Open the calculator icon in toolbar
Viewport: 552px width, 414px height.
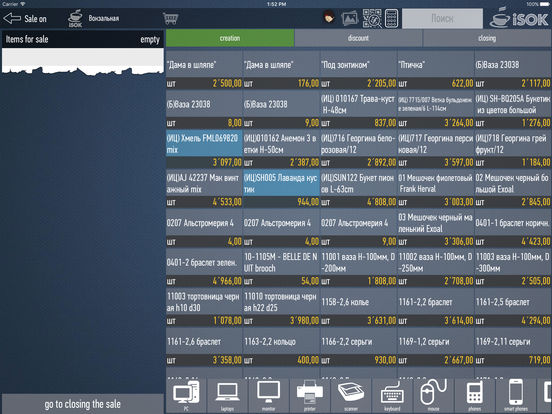pyautogui.click(x=391, y=18)
